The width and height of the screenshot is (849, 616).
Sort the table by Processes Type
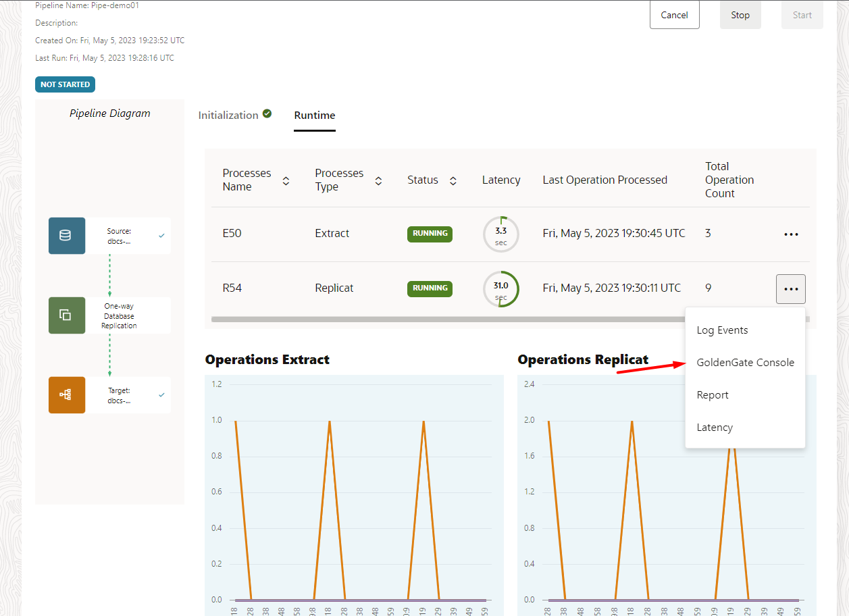(x=378, y=181)
